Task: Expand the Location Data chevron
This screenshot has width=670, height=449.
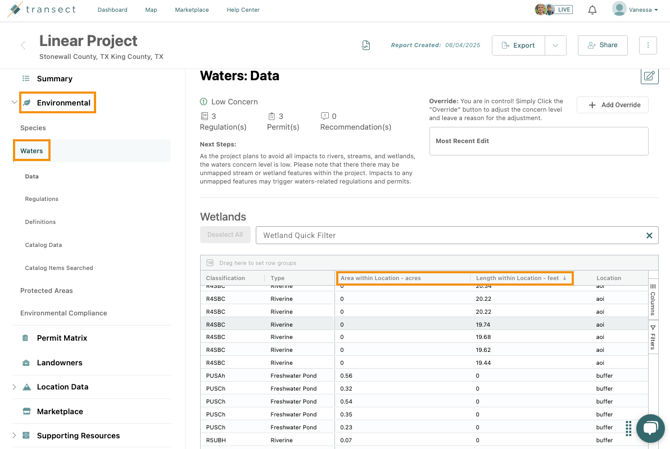Action: coord(14,387)
